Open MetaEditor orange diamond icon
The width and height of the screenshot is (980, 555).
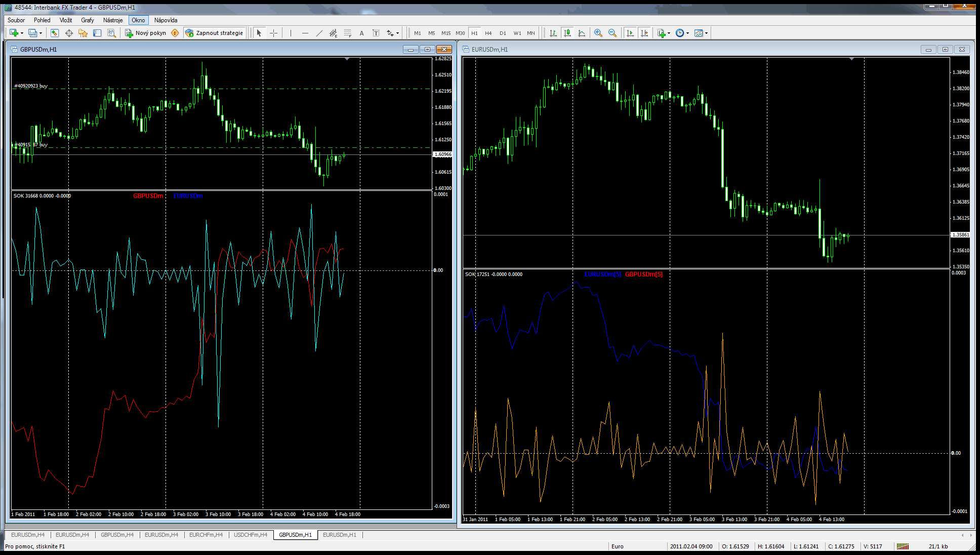(175, 33)
